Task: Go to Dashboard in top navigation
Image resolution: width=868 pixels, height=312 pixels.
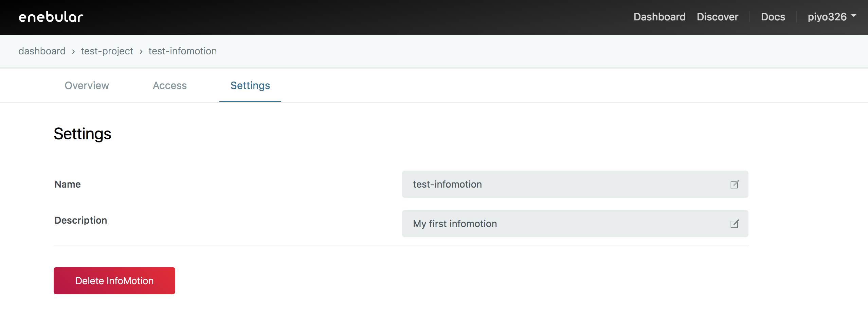Action: coord(659,17)
